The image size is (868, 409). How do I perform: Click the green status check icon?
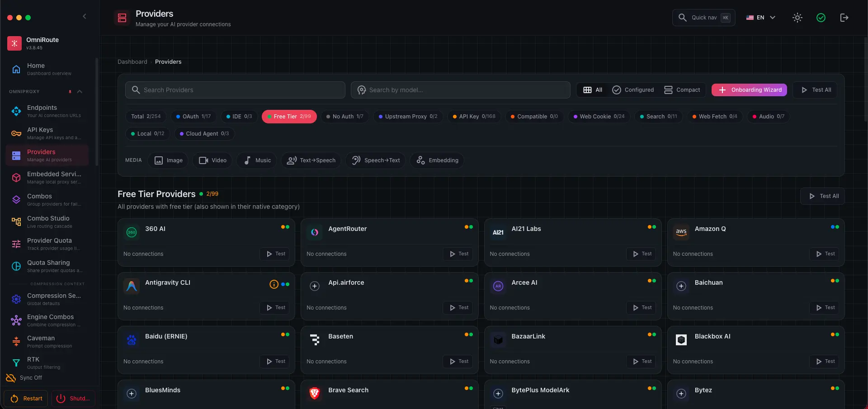(x=821, y=18)
